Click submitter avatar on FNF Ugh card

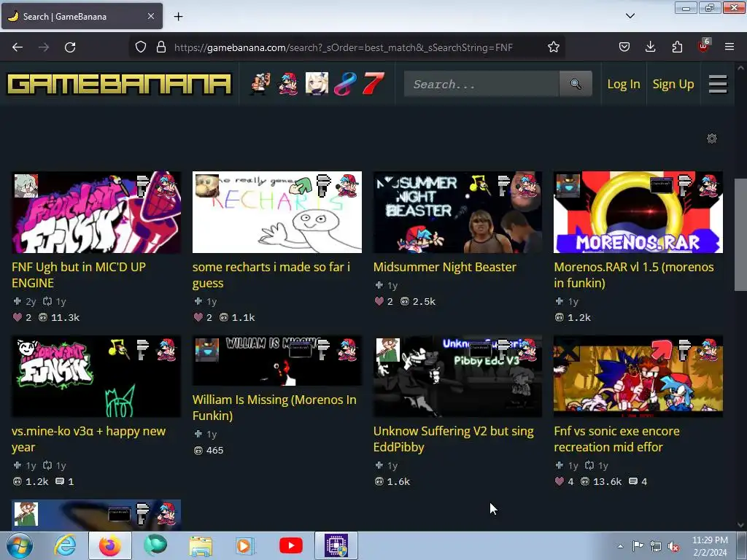[26, 185]
